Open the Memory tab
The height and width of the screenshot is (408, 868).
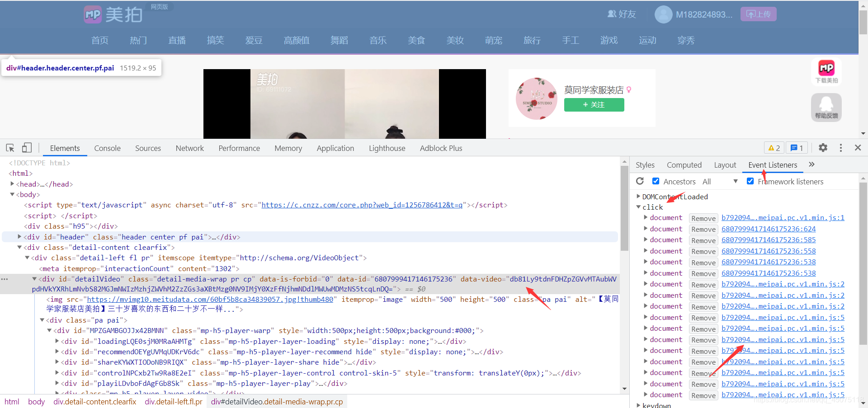[288, 148]
